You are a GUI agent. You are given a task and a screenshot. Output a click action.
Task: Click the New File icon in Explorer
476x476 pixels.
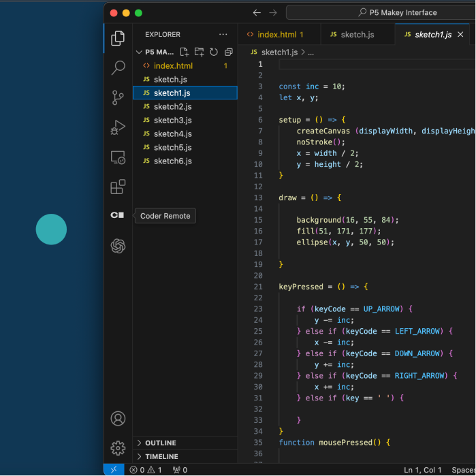[x=185, y=52]
